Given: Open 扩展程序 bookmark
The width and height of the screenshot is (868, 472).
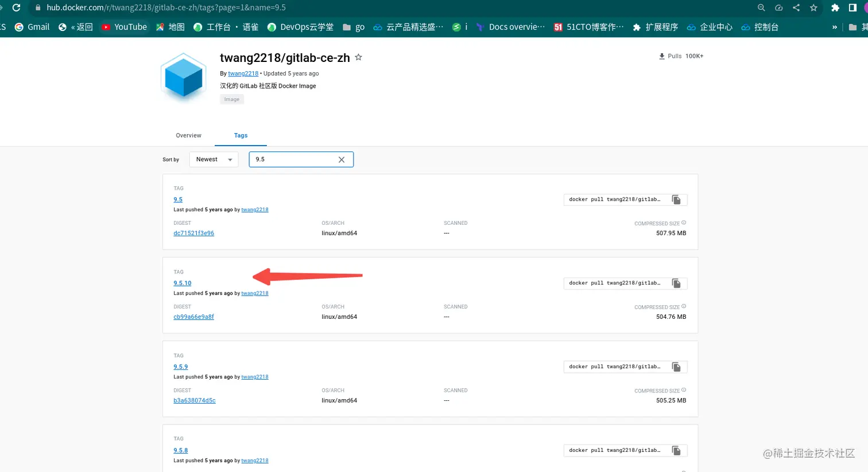Looking at the screenshot, I should pos(655,27).
